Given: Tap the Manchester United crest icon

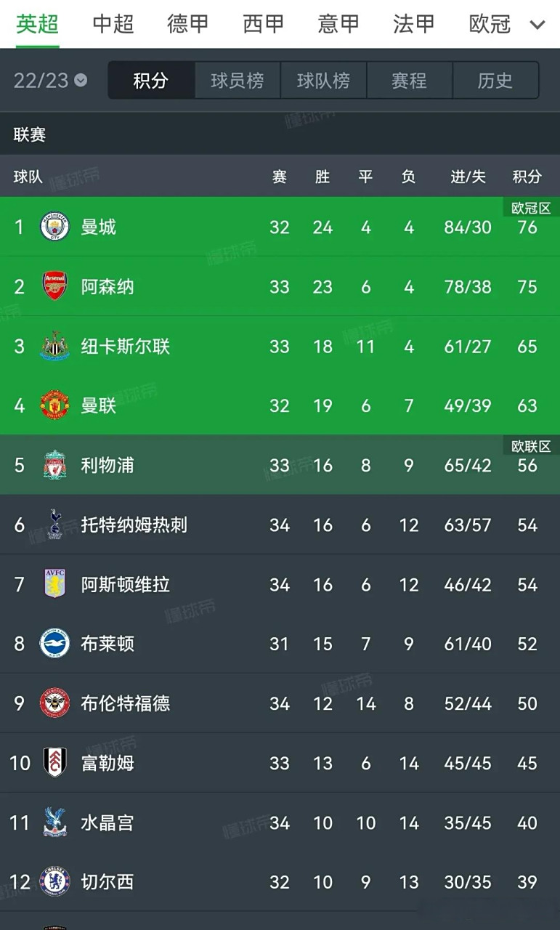Looking at the screenshot, I should tap(54, 405).
